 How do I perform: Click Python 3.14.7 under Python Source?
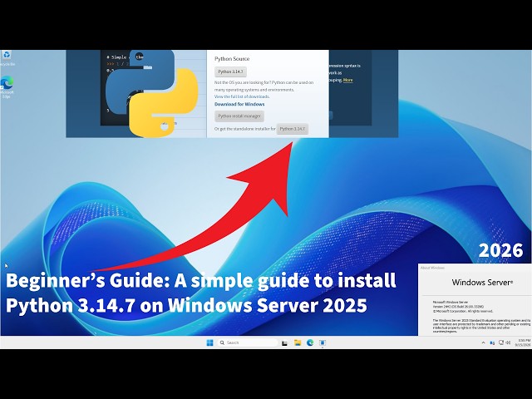231,72
